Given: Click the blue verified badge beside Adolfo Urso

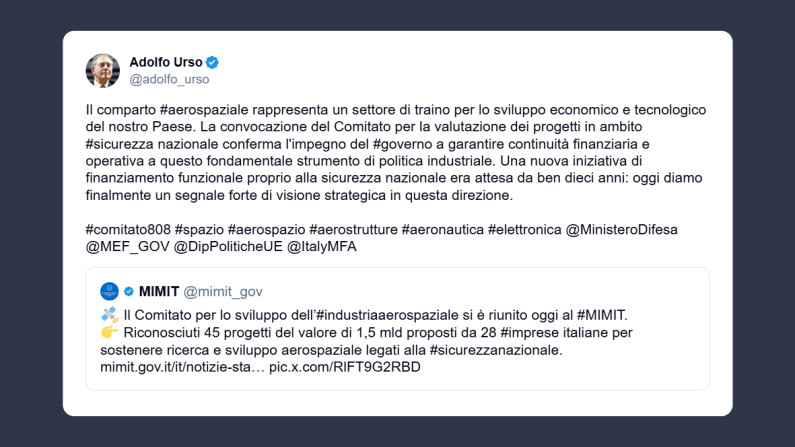Looking at the screenshot, I should (213, 62).
